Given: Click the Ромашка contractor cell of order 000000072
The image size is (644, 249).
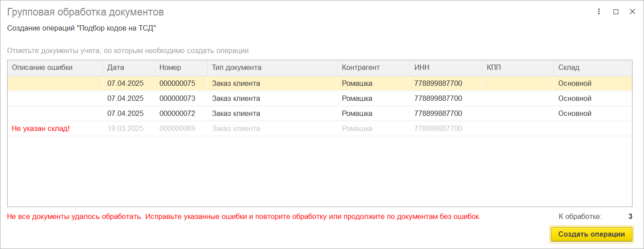Looking at the screenshot, I should point(373,113).
